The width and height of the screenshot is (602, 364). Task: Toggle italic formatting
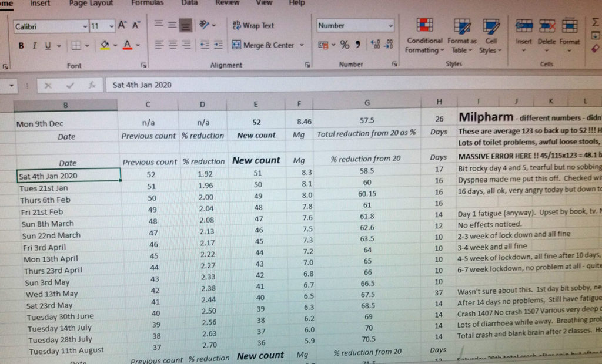(35, 46)
